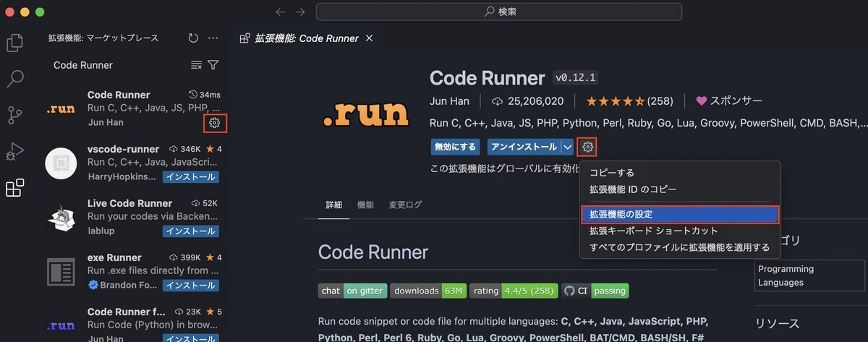
Task: Click the rating 4.4/5 badge
Action: [x=514, y=291]
